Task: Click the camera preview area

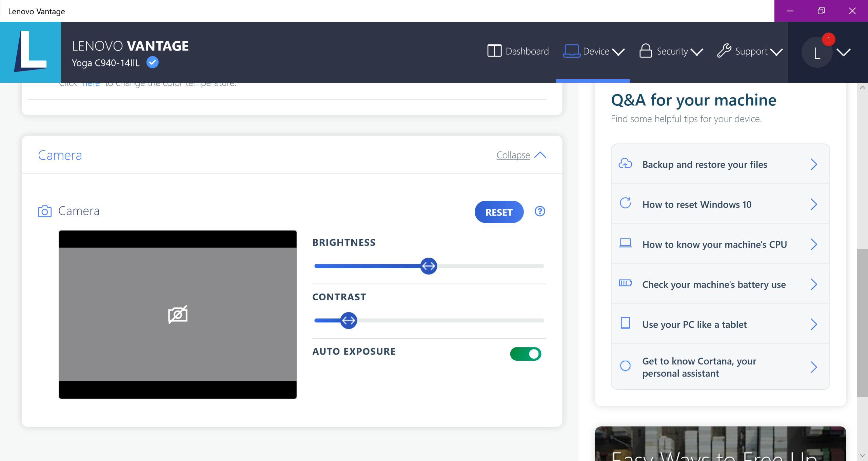Action: (178, 315)
